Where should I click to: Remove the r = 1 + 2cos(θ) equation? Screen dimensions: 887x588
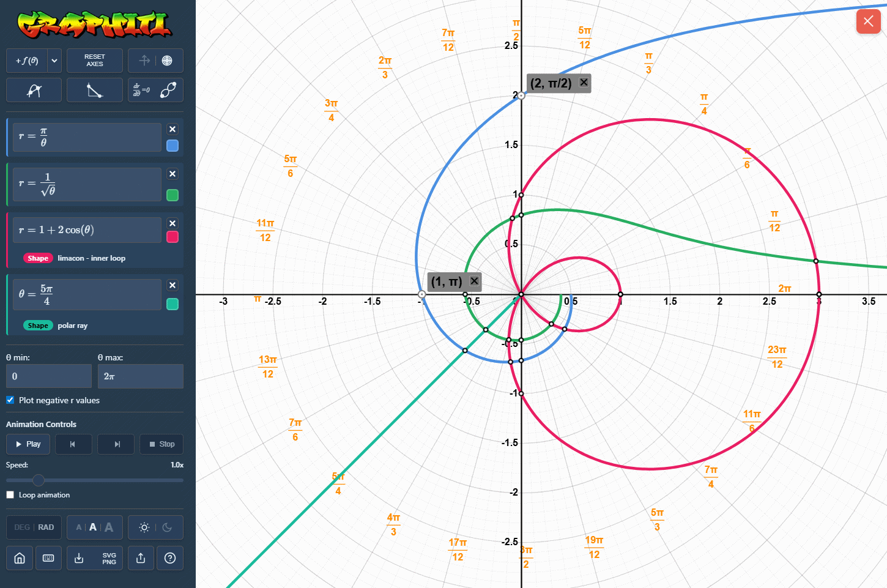coord(173,223)
